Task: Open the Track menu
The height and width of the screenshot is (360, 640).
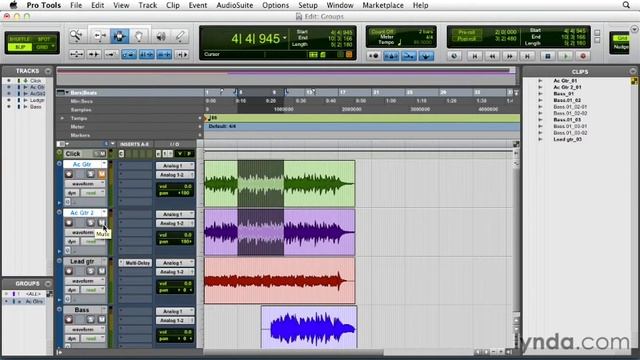Action: click(148, 5)
